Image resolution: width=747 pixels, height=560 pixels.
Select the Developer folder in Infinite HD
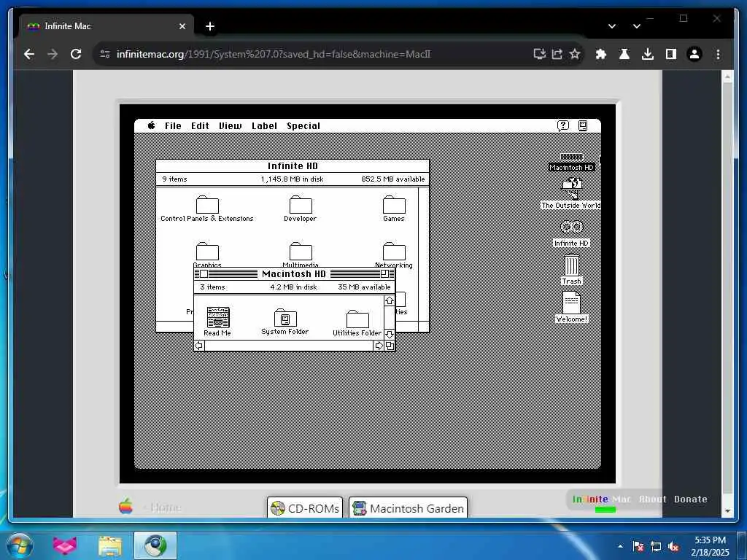point(301,209)
